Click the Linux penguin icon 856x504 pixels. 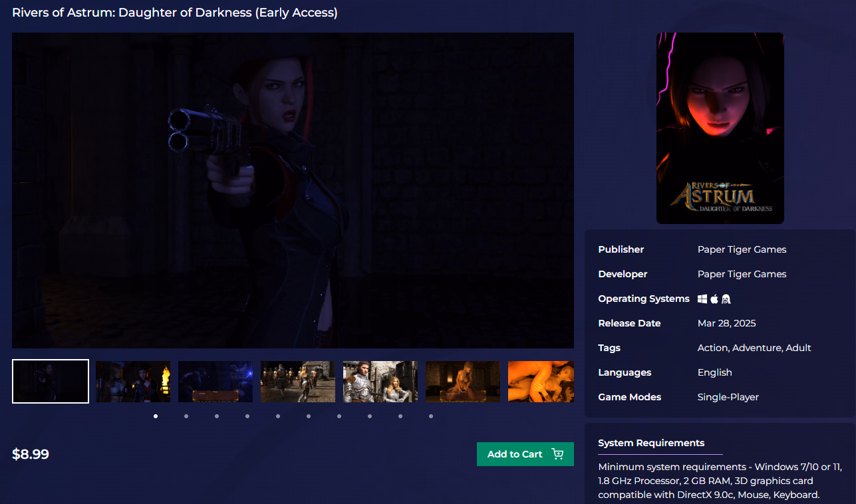coord(727,299)
